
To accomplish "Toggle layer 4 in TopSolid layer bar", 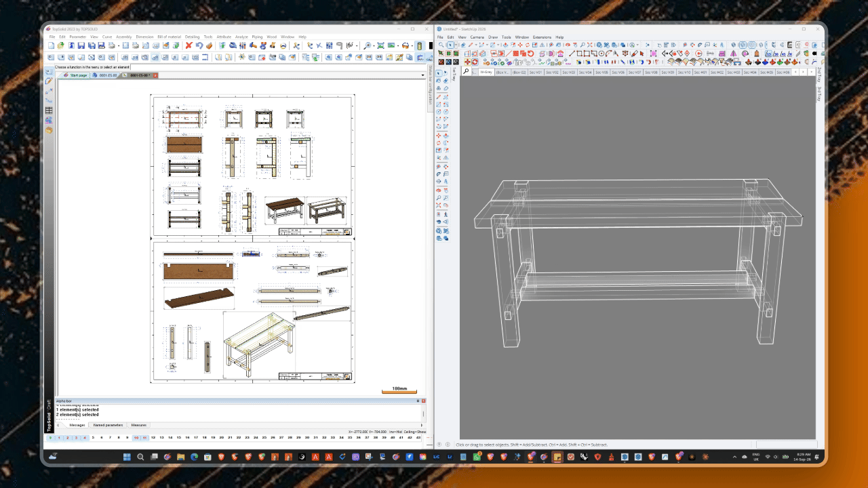I will (x=85, y=438).
